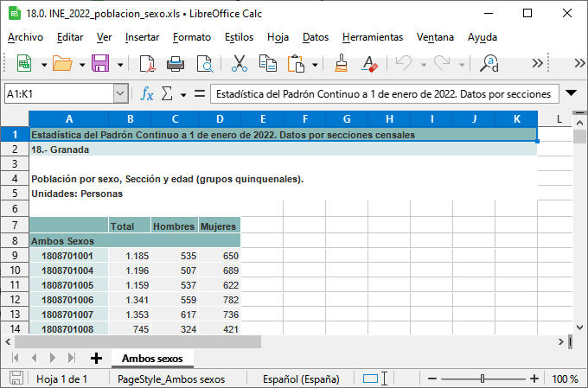
Task: Click the horizontal scrollbar thumb
Action: click(x=137, y=342)
